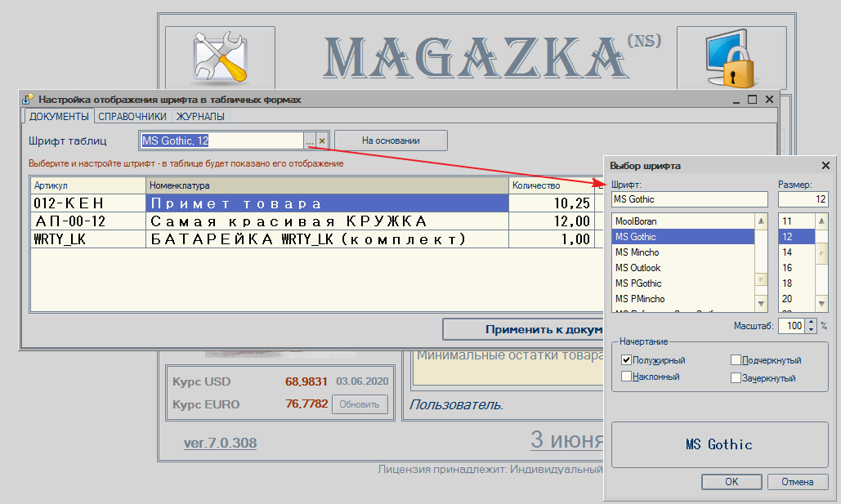Select MS Gothic in the font list
The height and width of the screenshot is (504, 841).
[683, 236]
